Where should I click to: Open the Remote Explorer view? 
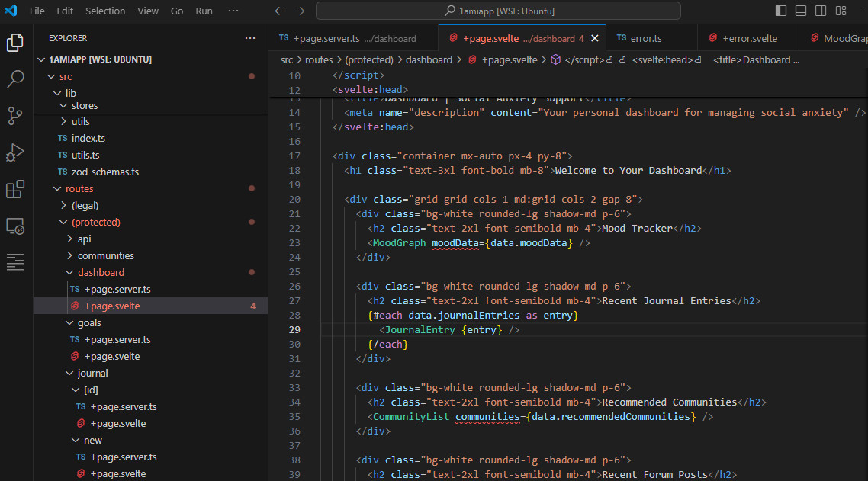[15, 226]
